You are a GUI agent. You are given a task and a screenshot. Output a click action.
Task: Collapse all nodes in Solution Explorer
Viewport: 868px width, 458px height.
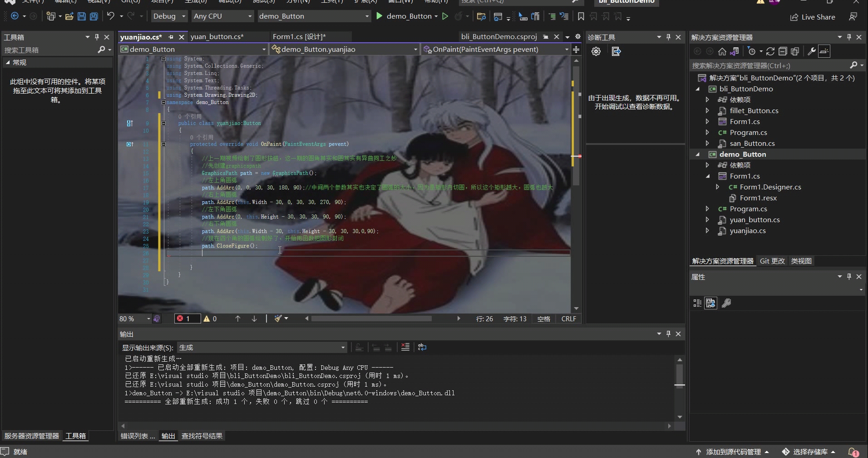click(783, 51)
